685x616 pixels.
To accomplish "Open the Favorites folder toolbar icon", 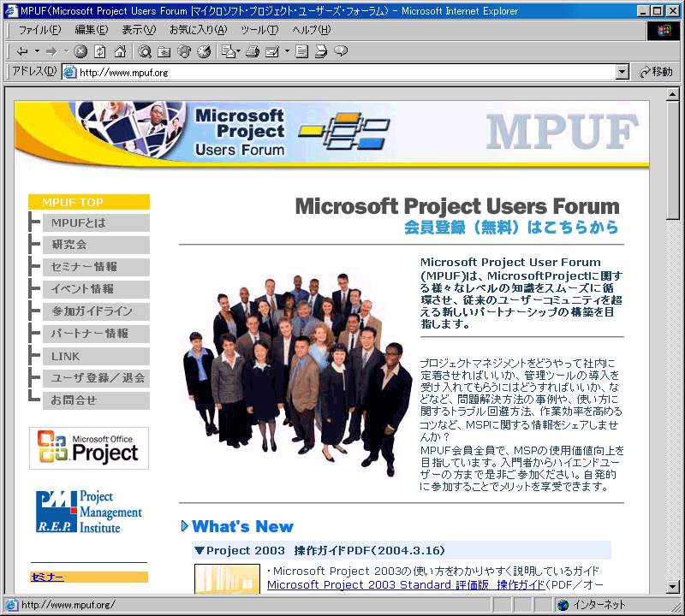I will (164, 51).
